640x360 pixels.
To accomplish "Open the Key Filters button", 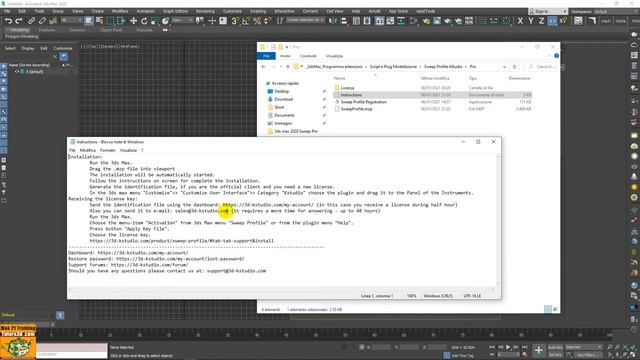I will pos(587,355).
